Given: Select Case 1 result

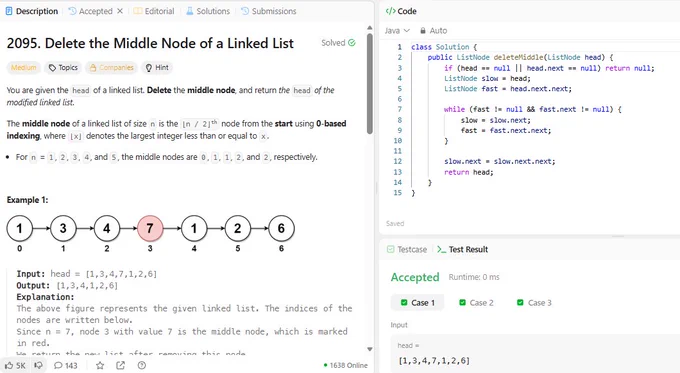Looking at the screenshot, I should tap(418, 303).
